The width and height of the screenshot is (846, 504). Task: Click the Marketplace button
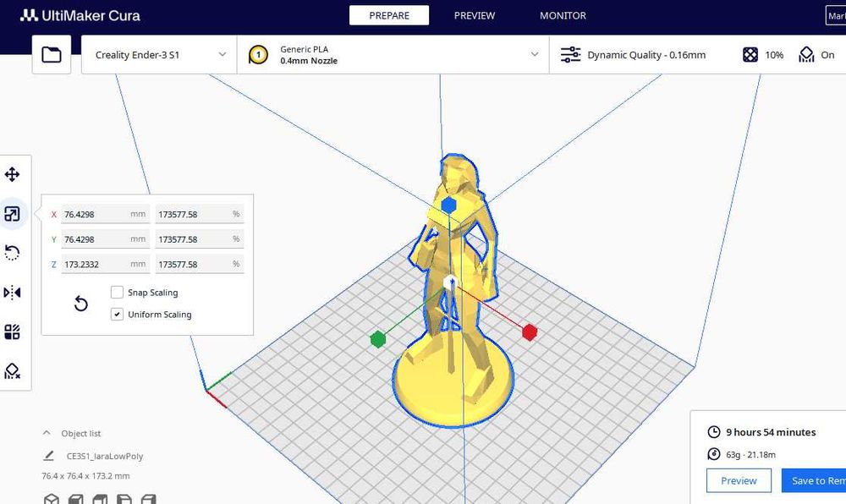[x=836, y=15]
